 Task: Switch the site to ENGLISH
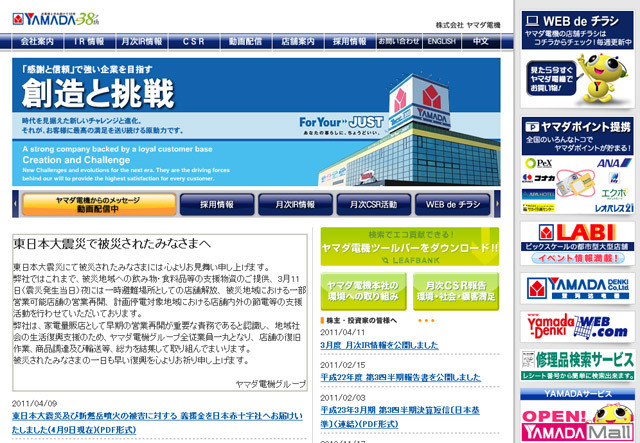(442, 41)
